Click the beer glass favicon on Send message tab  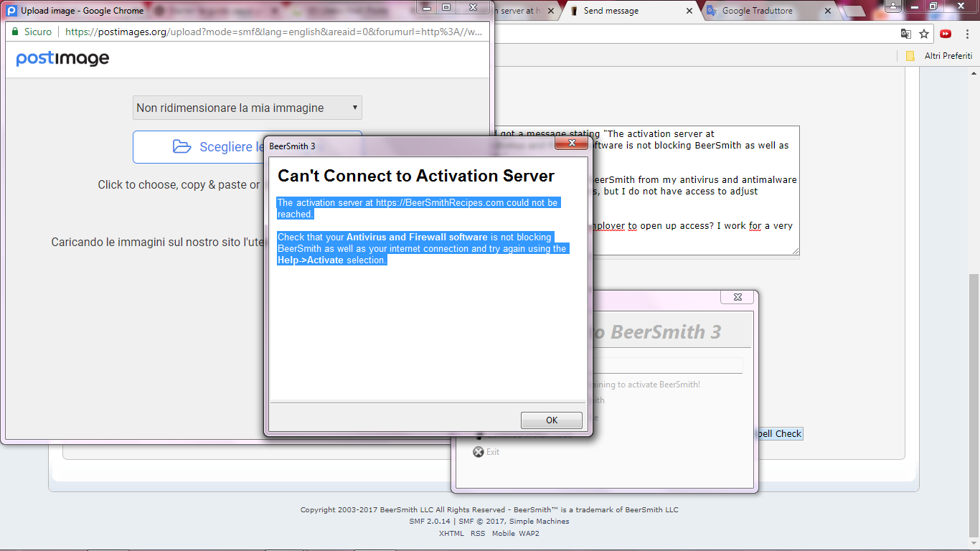pyautogui.click(x=574, y=11)
